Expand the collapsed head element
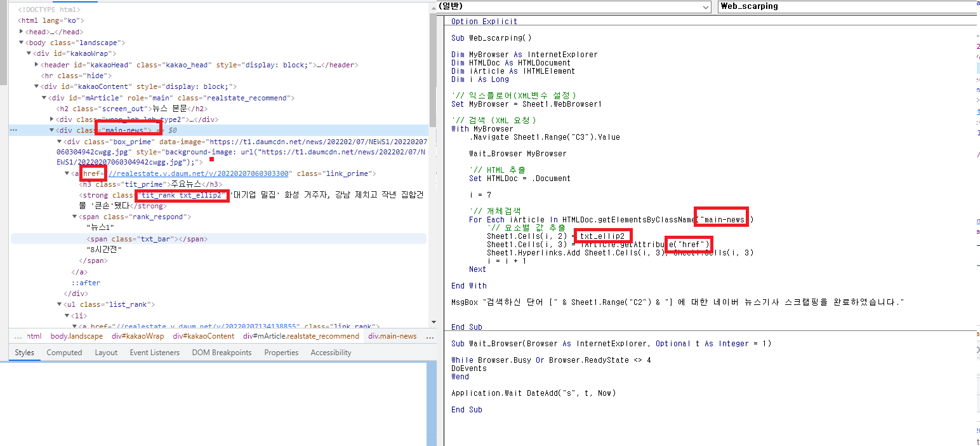980x446 pixels. point(22,32)
